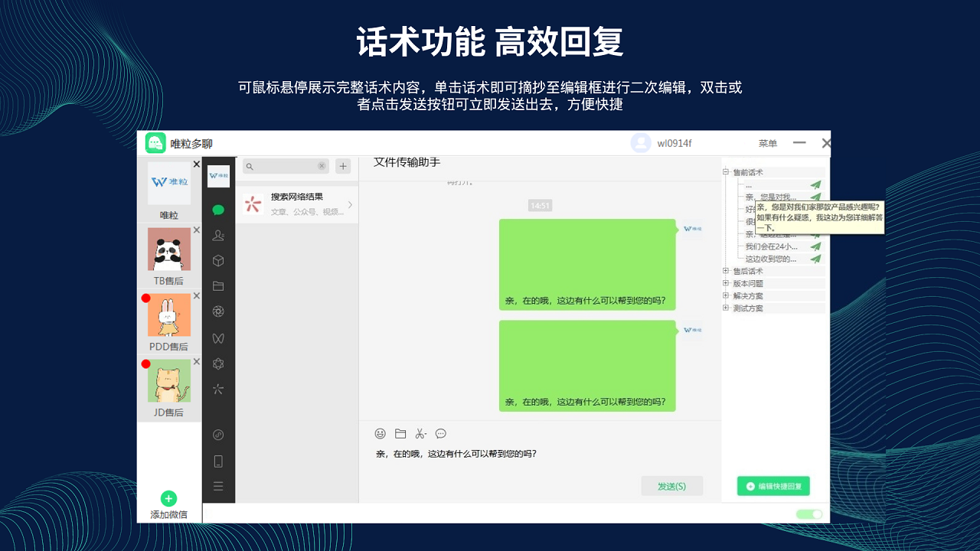This screenshot has height=551, width=980.
Task: Click the 添加微信 label
Action: tap(169, 515)
